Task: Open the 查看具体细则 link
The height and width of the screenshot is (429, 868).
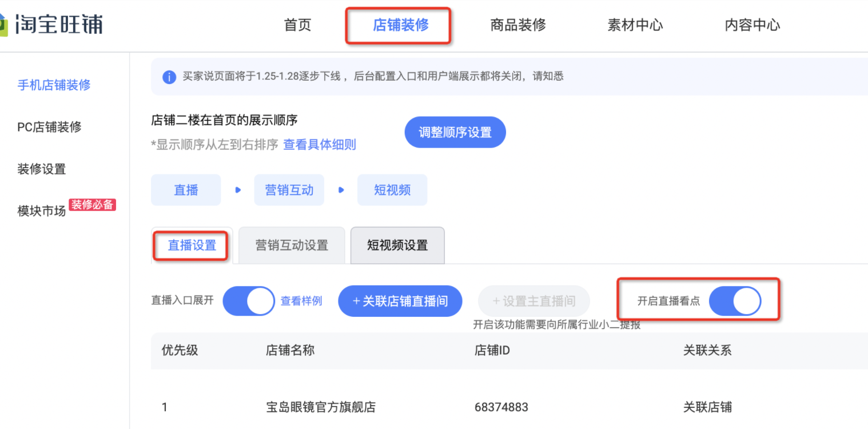Action: 320,145
